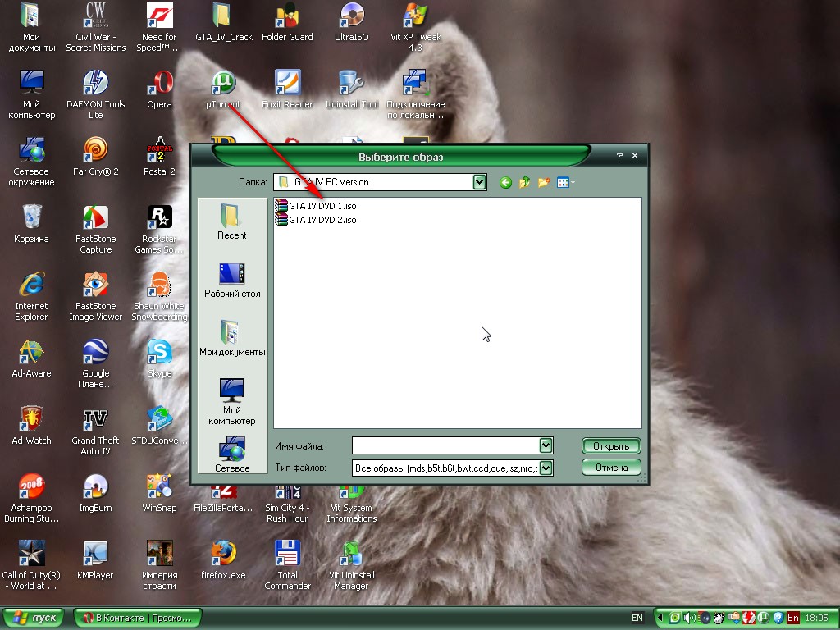Select the Sim City 4 Rush Hour icon

[x=287, y=504]
